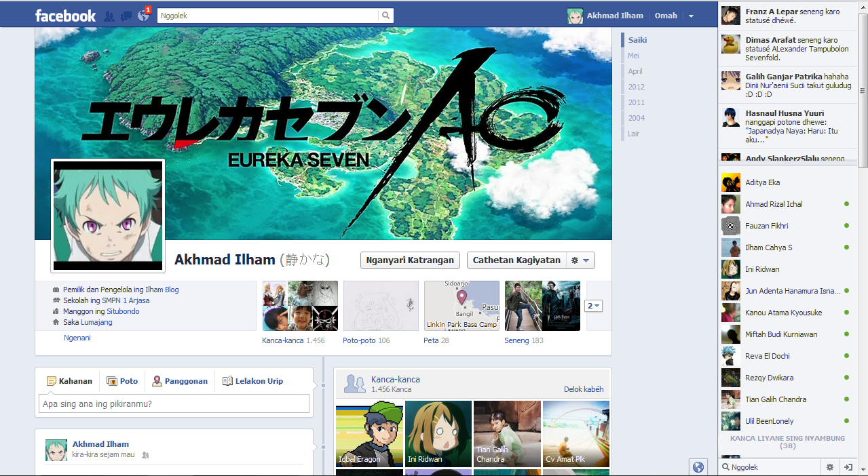Open Cv Amat Plk friend thumbnail
This screenshot has height=476, width=868.
[576, 434]
